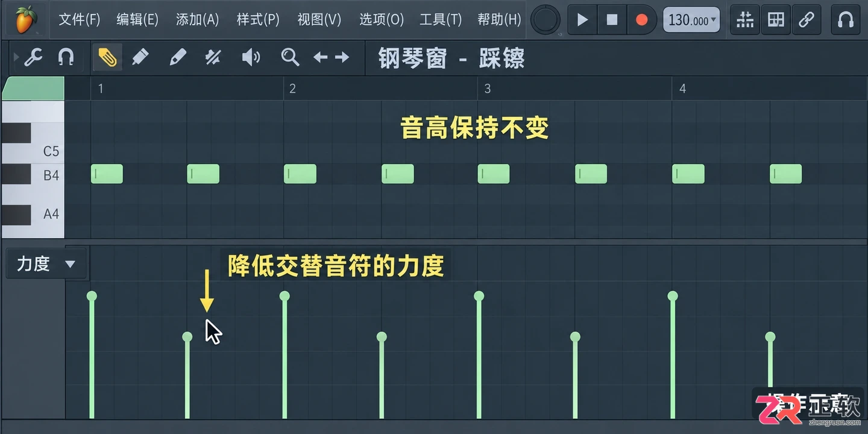Open the 视图(V) menu

[x=319, y=20]
